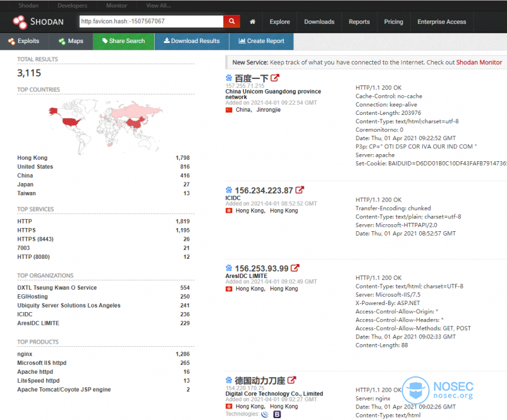This screenshot has height=420, width=507.
Task: Click the Shodan top bar link
Action: click(28, 6)
